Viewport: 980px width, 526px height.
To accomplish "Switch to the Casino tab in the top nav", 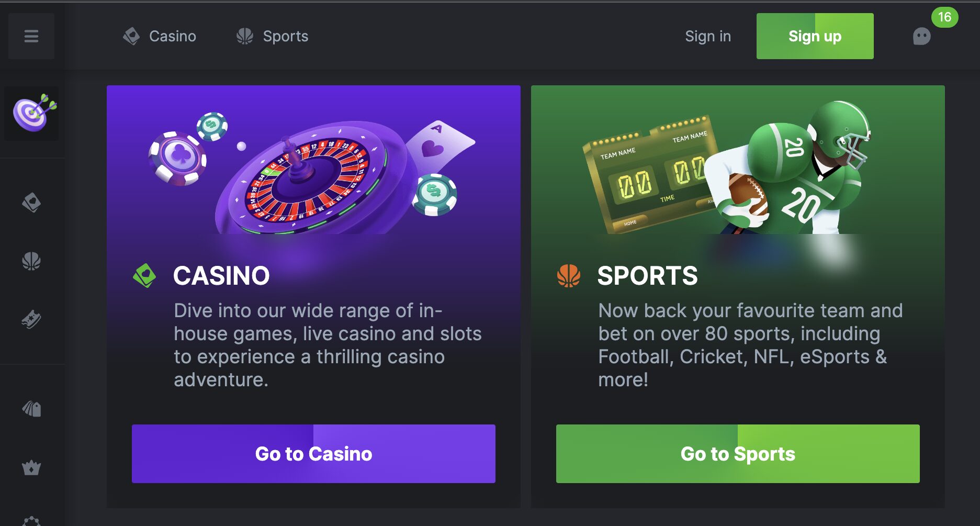I will point(160,36).
